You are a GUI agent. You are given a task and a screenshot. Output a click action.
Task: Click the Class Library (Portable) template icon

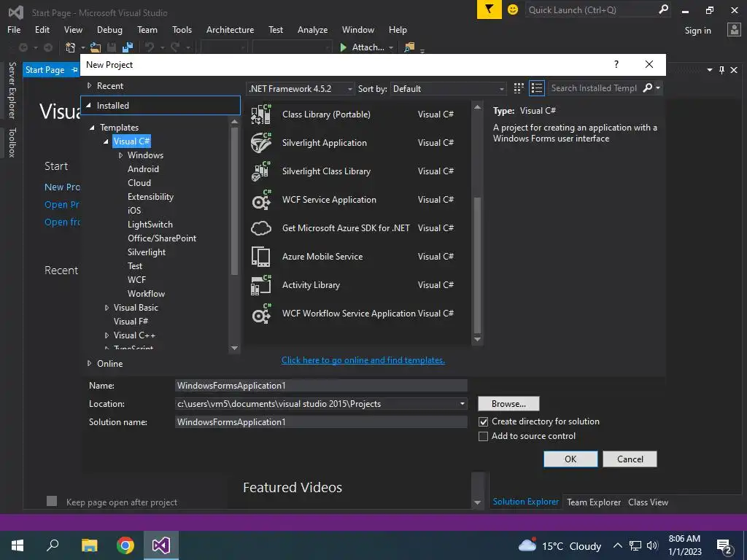[x=261, y=114]
